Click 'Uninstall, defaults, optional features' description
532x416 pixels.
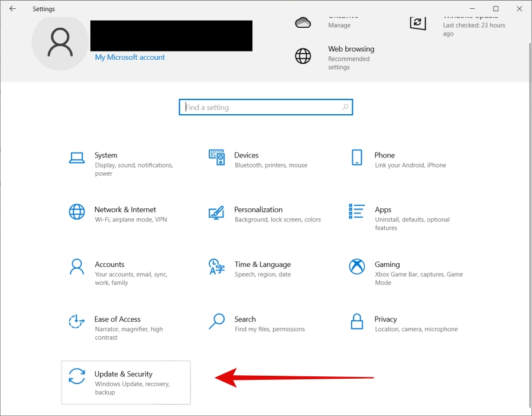pyautogui.click(x=412, y=224)
